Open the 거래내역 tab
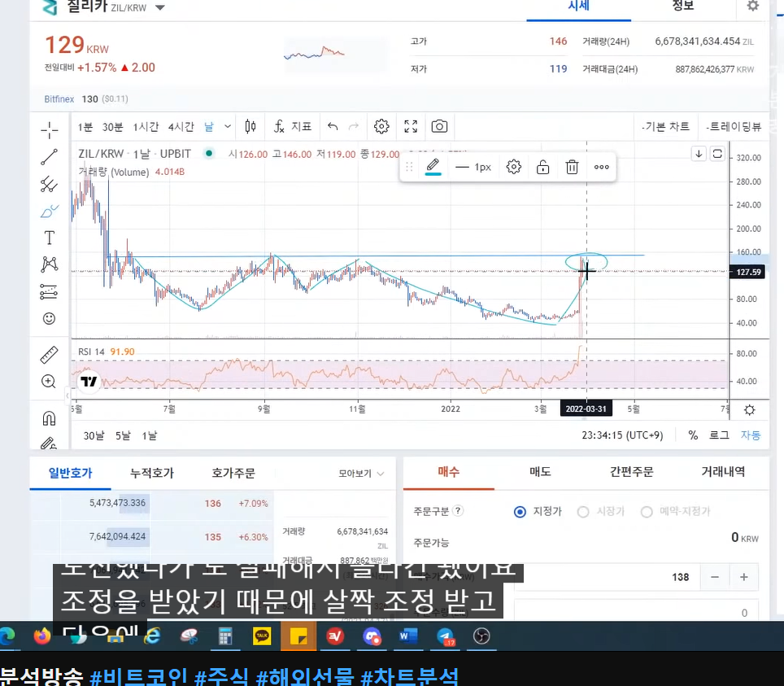 (x=723, y=472)
